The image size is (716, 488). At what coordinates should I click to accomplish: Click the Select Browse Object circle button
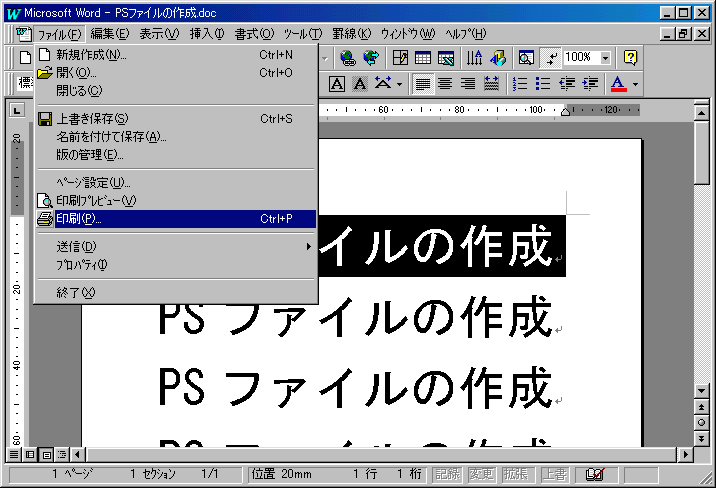tap(701, 423)
